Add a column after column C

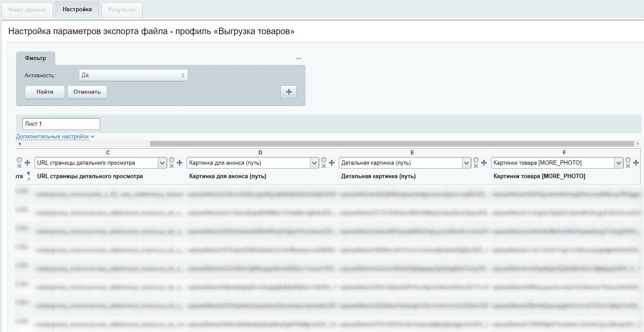click(x=180, y=163)
